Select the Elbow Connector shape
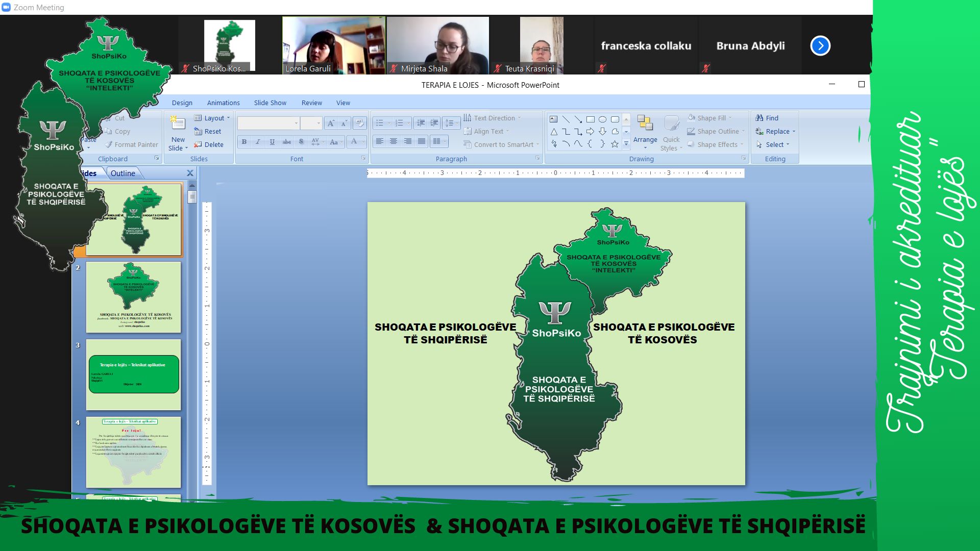Screen dimensions: 980x551 [566, 132]
